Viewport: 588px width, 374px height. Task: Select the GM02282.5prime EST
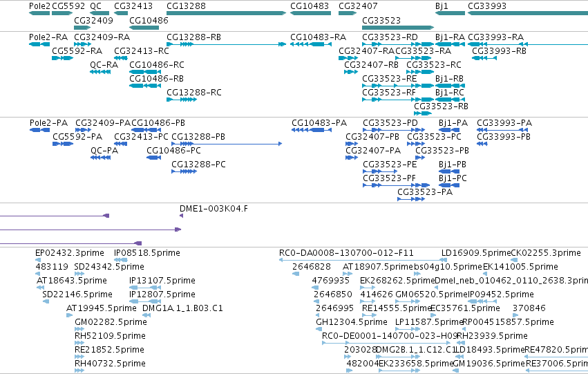pos(79,329)
